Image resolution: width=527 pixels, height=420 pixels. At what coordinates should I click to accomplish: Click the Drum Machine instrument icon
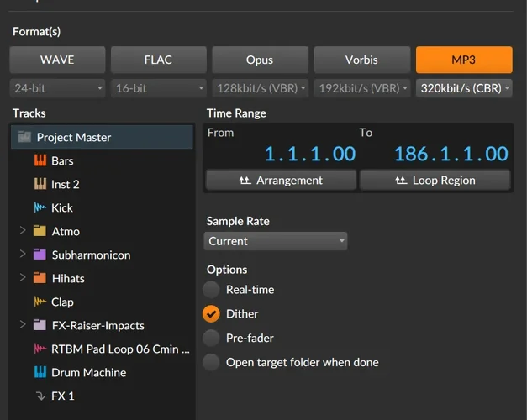point(40,372)
